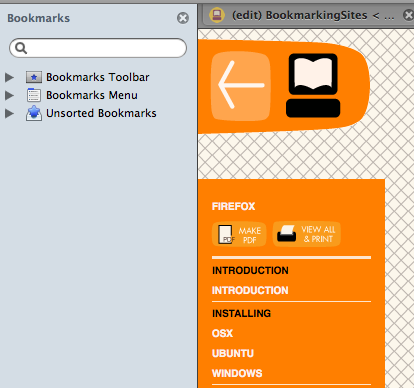Click the bookmarks search field
Image resolution: width=414 pixels, height=388 pixels.
pyautogui.click(x=98, y=48)
